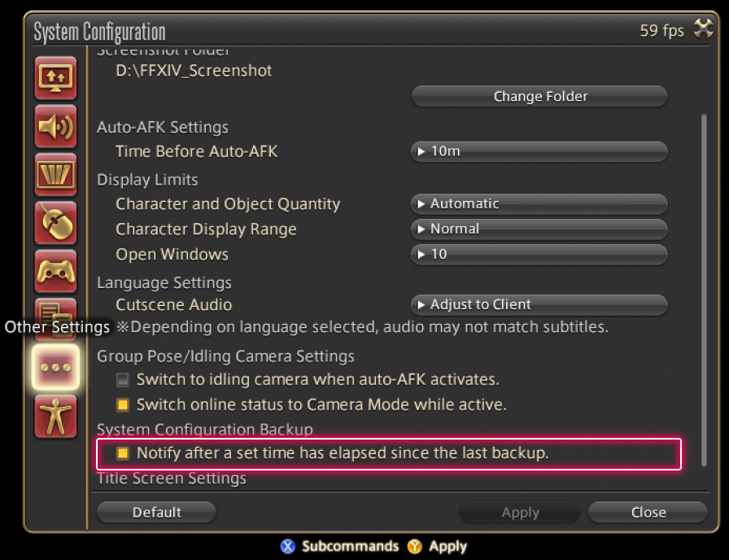Enable switch to idling camera on auto-AFK

(x=123, y=379)
